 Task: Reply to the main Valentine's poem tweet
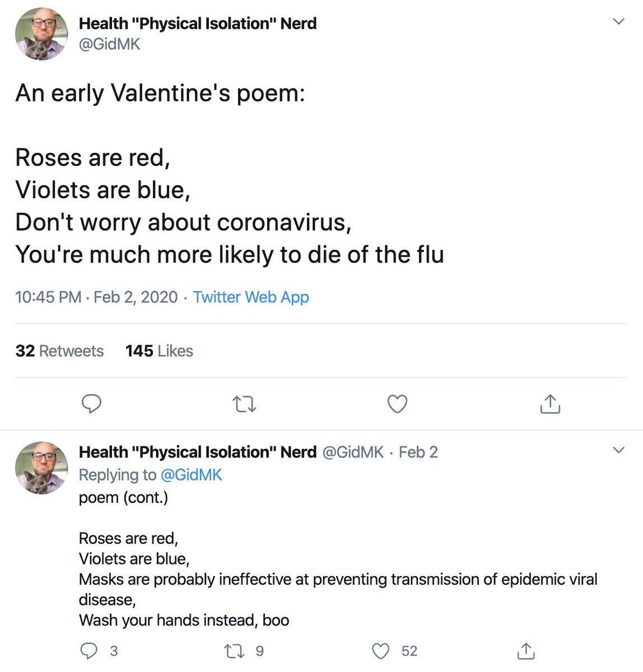coord(91,404)
